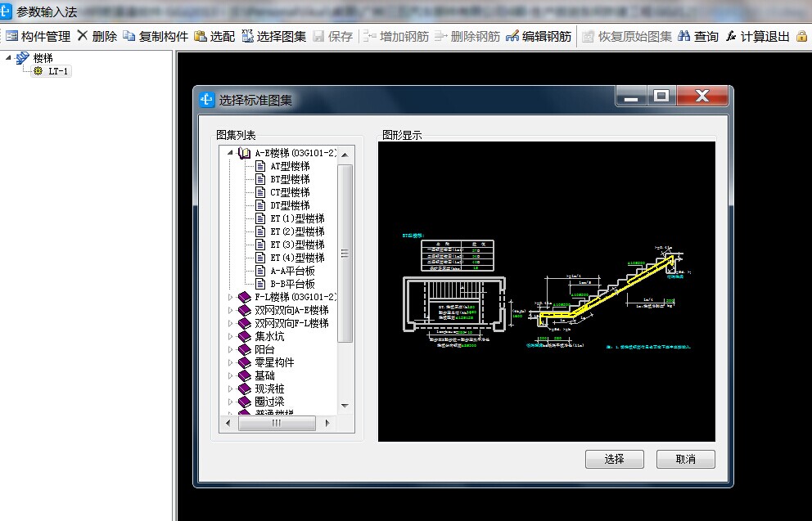Click the 编辑钢筋 toolbar icon

[x=512, y=36]
